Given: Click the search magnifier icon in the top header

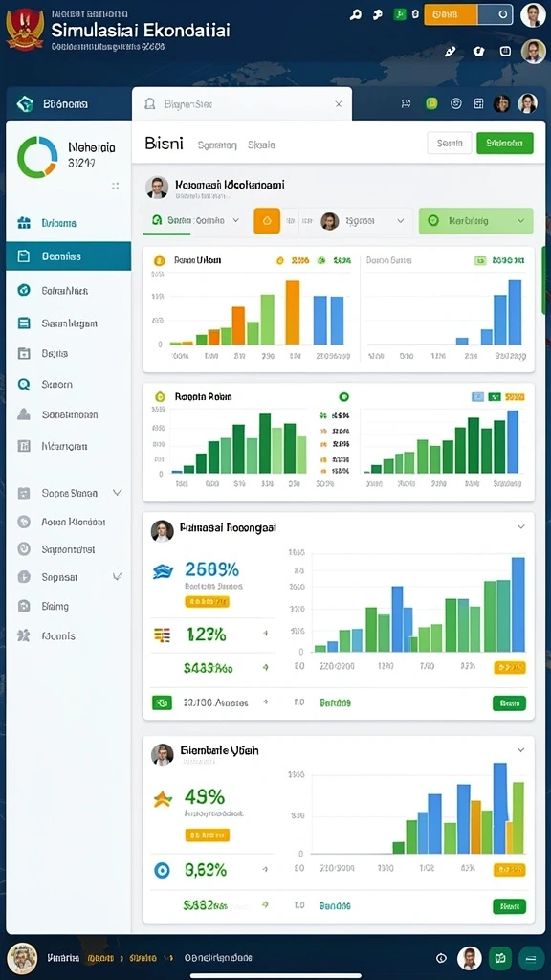Looking at the screenshot, I should coord(356,15).
